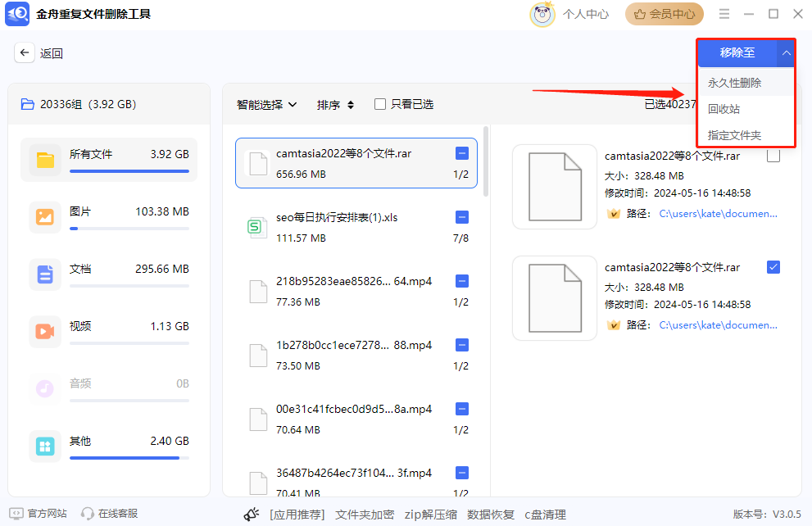
Task: Select the blue 文档 category icon
Action: 45,274
